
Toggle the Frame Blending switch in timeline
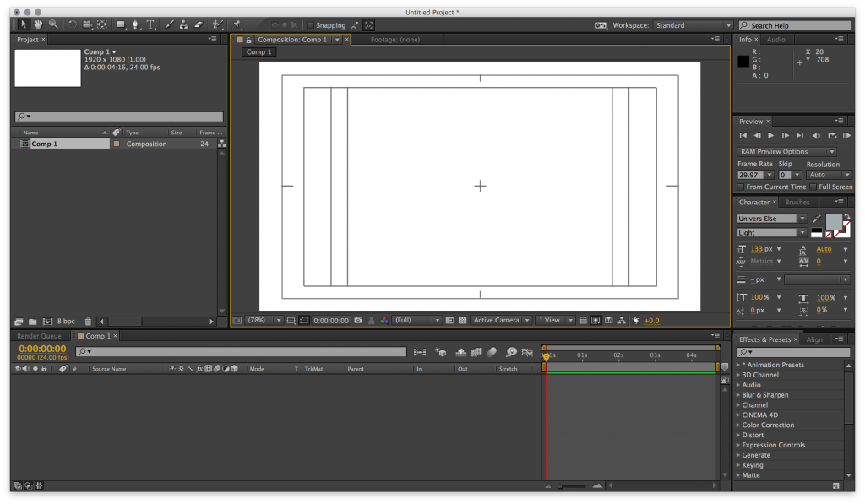click(476, 352)
